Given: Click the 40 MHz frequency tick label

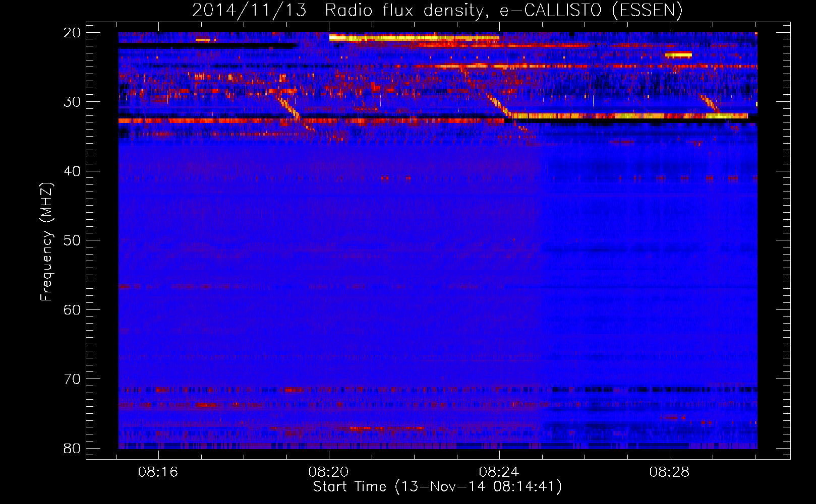Looking at the screenshot, I should pyautogui.click(x=72, y=171).
